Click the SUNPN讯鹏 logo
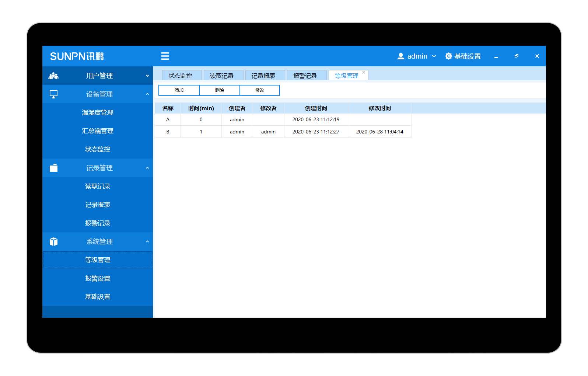This screenshot has height=376, width=588. pos(77,56)
